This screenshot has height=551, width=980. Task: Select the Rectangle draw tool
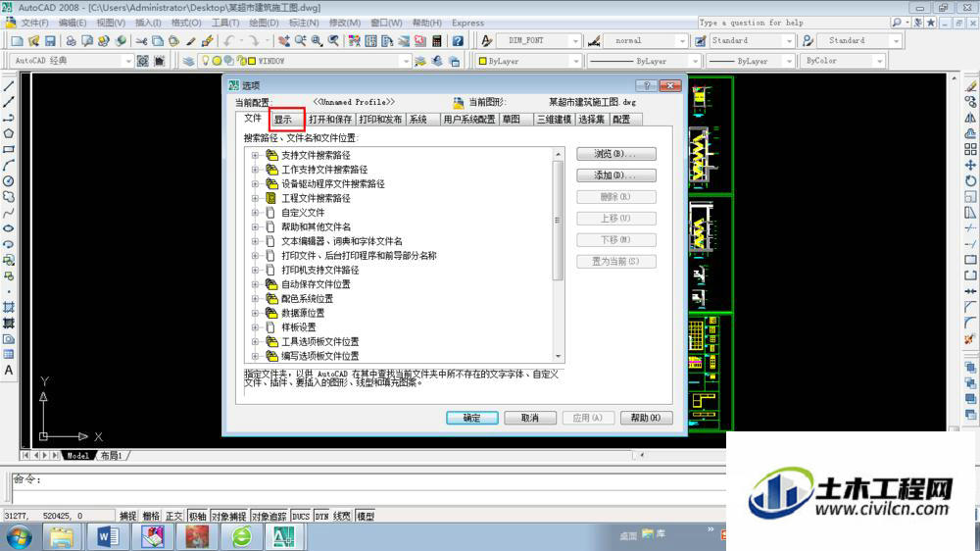[9, 149]
